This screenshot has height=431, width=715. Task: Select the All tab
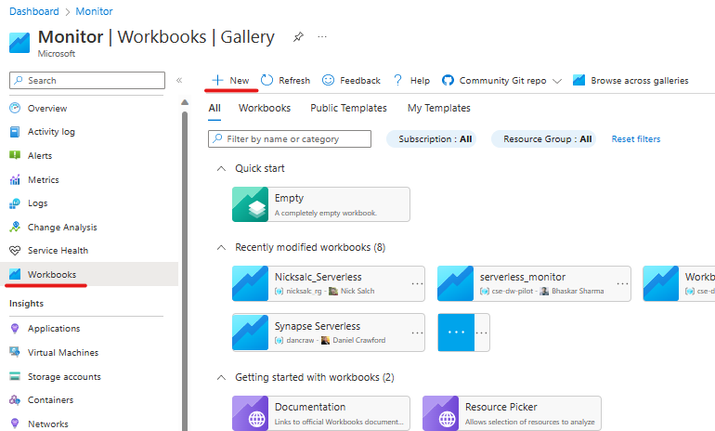214,108
